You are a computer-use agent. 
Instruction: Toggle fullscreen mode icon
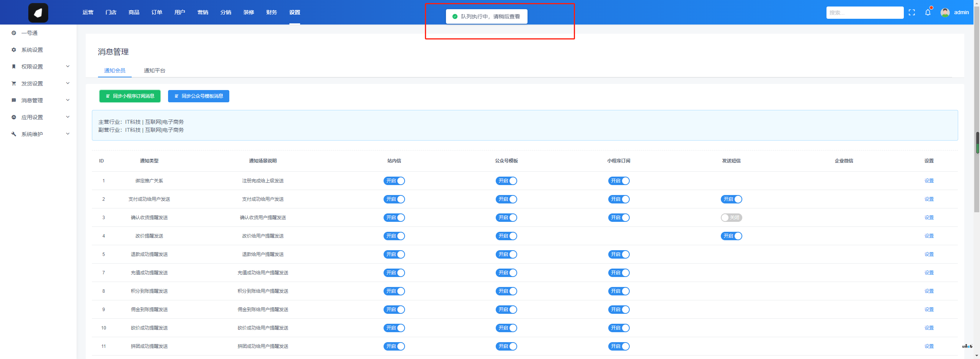pyautogui.click(x=911, y=13)
